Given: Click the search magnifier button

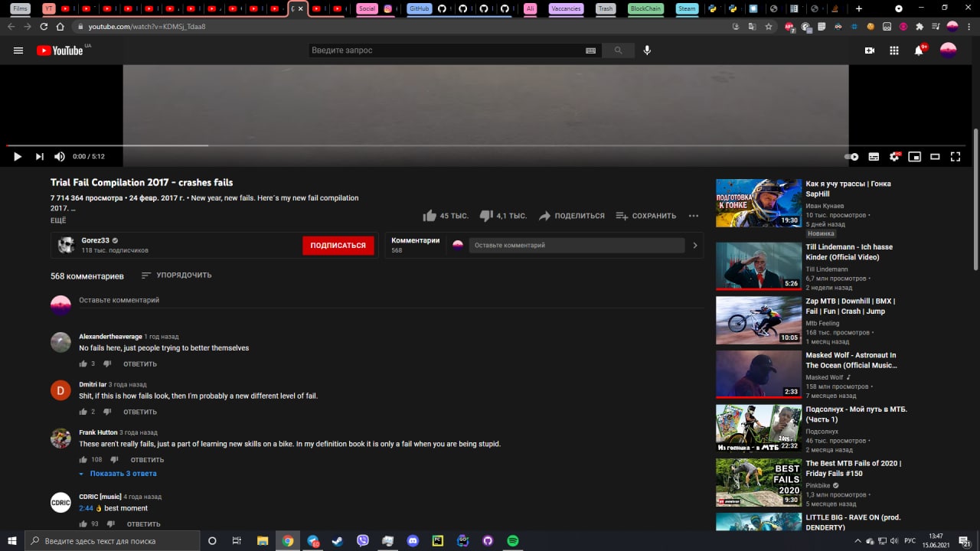Looking at the screenshot, I should 618,51.
